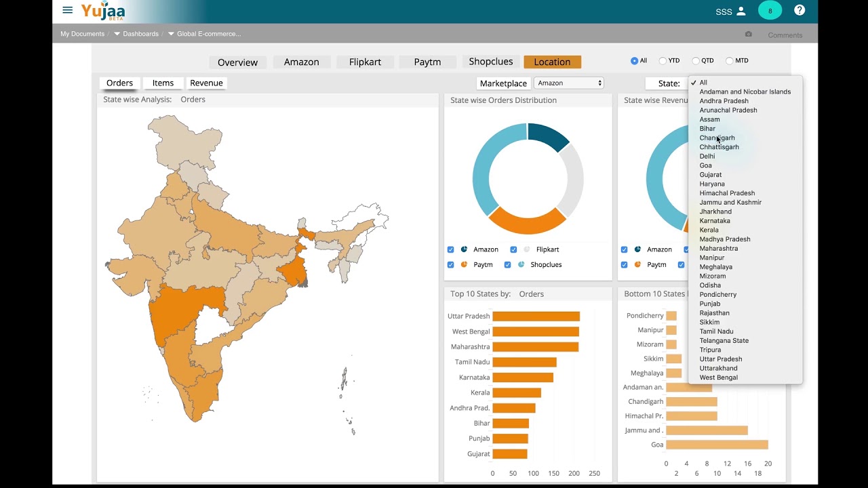Select the Orders metric button

119,83
